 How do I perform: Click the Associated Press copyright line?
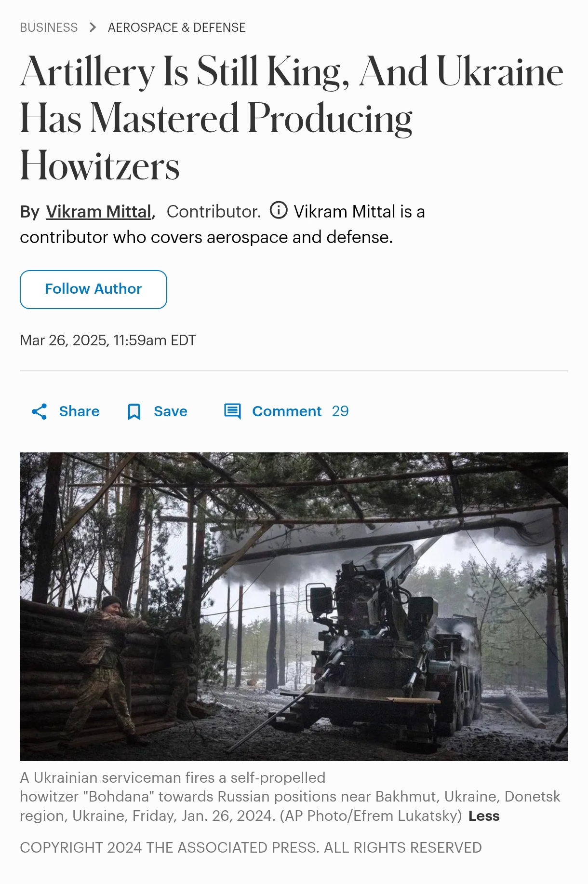tap(251, 847)
